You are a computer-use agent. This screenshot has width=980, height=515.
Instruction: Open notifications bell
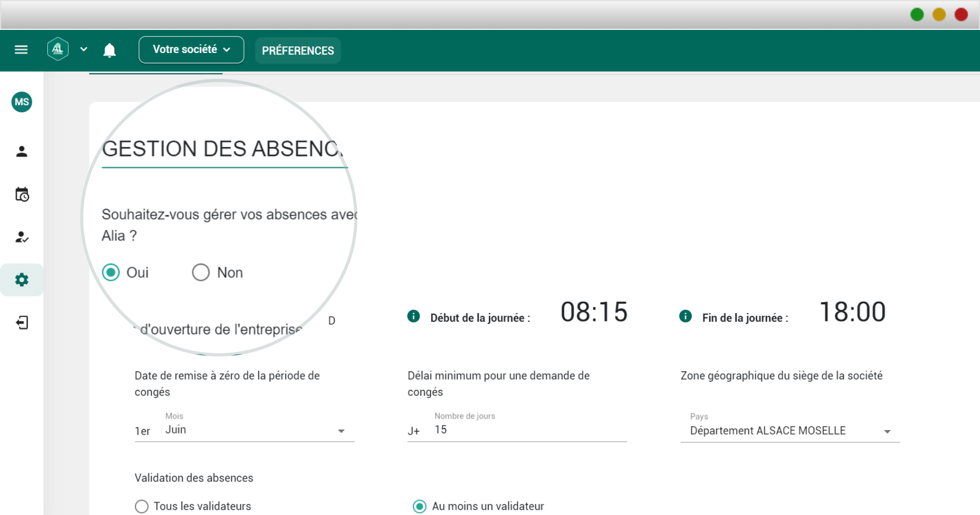(x=110, y=50)
